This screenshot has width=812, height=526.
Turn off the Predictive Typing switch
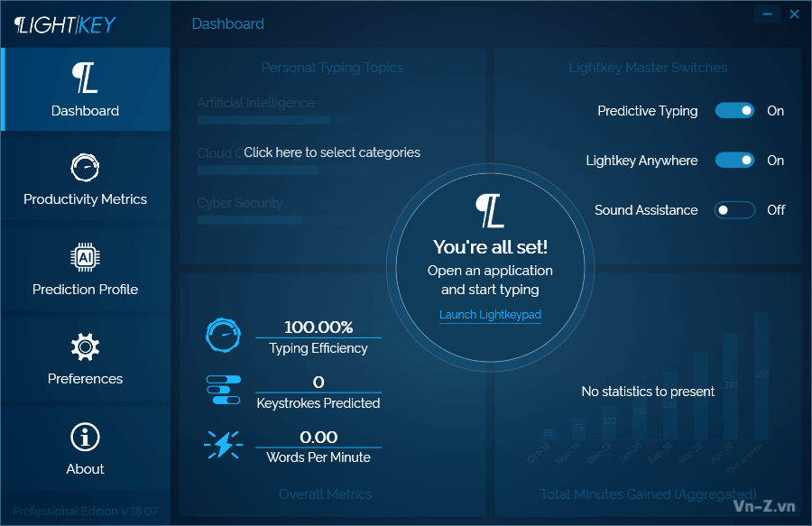click(734, 111)
